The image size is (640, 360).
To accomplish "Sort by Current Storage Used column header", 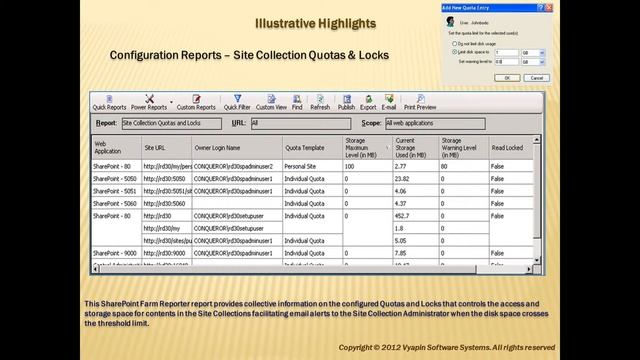I will pos(416,148).
